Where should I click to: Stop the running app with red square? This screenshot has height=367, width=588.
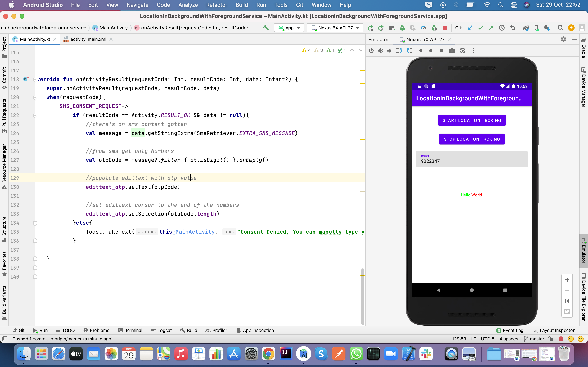tap(445, 28)
